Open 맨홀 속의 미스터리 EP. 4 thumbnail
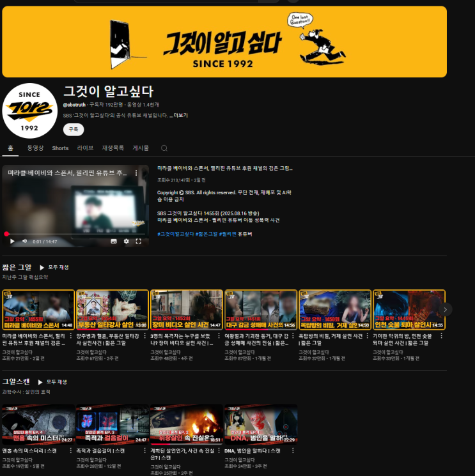The height and width of the screenshot is (476, 475). tap(38, 424)
